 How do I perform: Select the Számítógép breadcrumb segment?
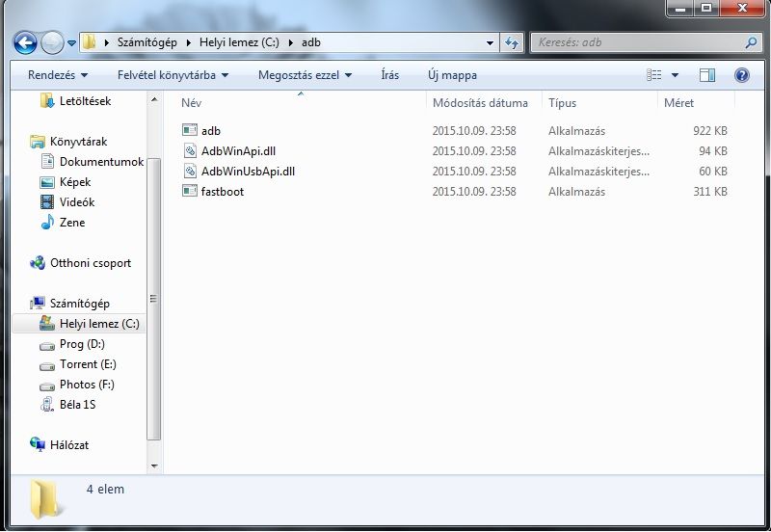[147, 42]
